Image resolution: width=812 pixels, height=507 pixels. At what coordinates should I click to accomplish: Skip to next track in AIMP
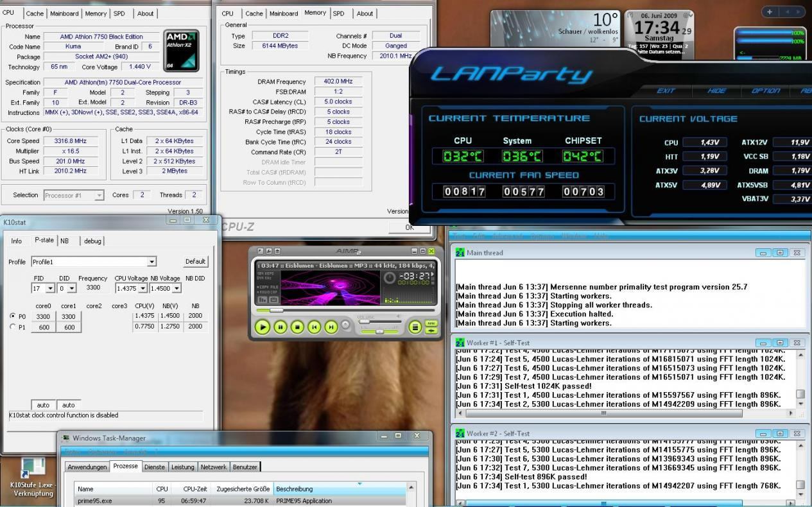(331, 327)
